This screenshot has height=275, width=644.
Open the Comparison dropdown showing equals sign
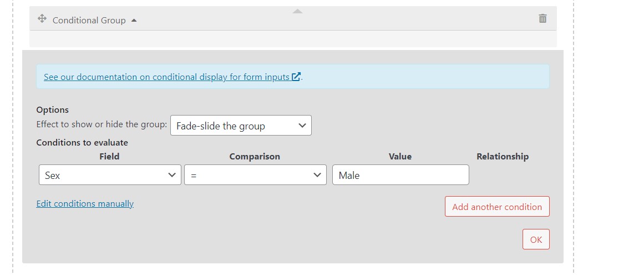tap(255, 174)
